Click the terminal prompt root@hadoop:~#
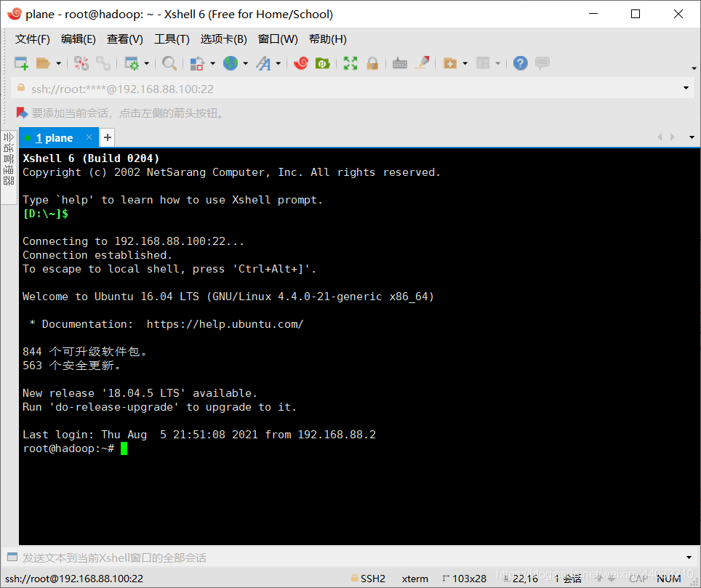 coord(68,448)
